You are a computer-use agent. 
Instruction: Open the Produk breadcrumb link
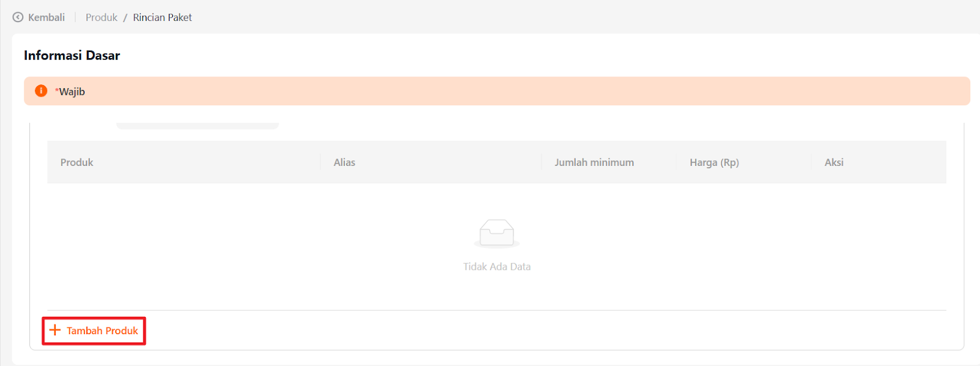coord(101,17)
